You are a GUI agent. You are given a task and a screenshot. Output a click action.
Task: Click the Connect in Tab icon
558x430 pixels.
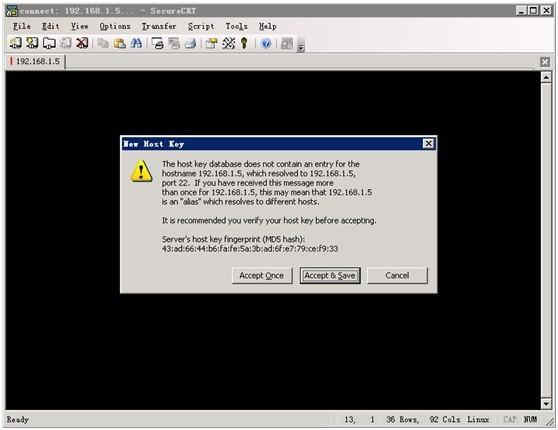(49, 43)
